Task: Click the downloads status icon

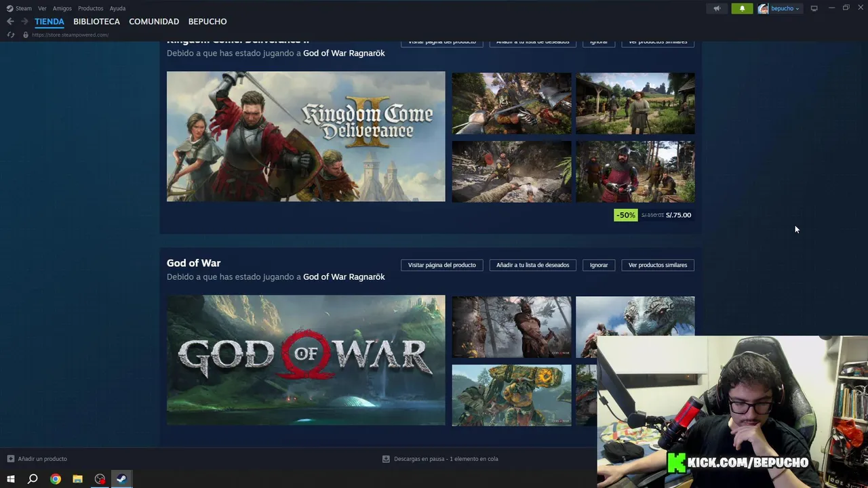Action: (386, 459)
